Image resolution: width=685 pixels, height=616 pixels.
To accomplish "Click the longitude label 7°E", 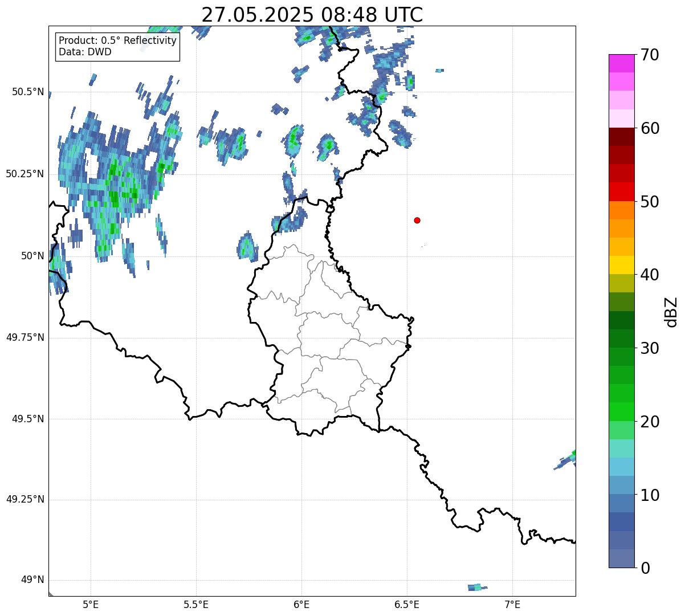I will 512,604.
